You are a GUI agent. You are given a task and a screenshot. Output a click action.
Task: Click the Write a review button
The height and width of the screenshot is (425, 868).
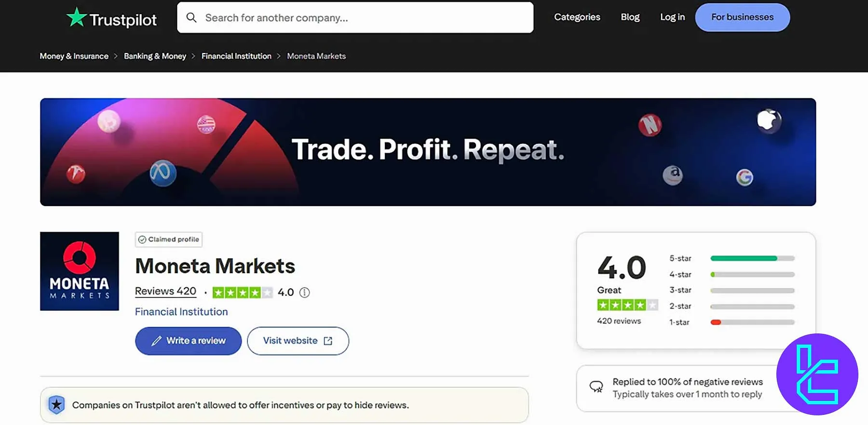pos(188,341)
